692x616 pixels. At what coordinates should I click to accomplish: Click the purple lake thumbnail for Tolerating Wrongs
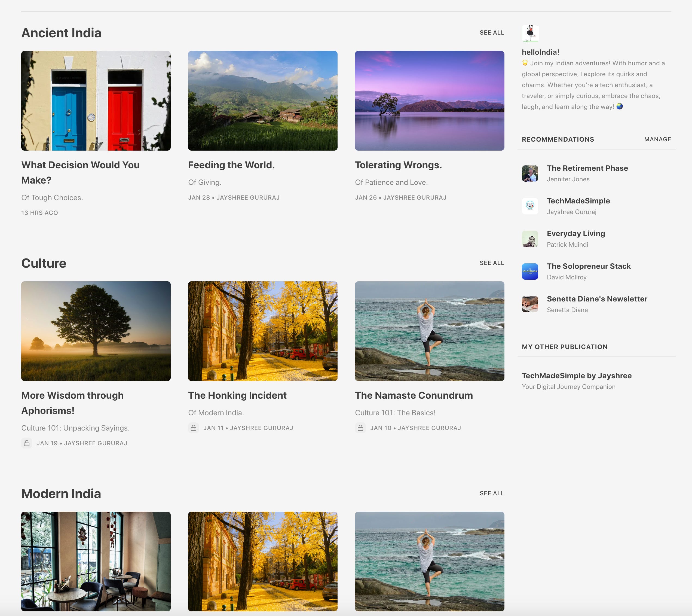(x=429, y=100)
